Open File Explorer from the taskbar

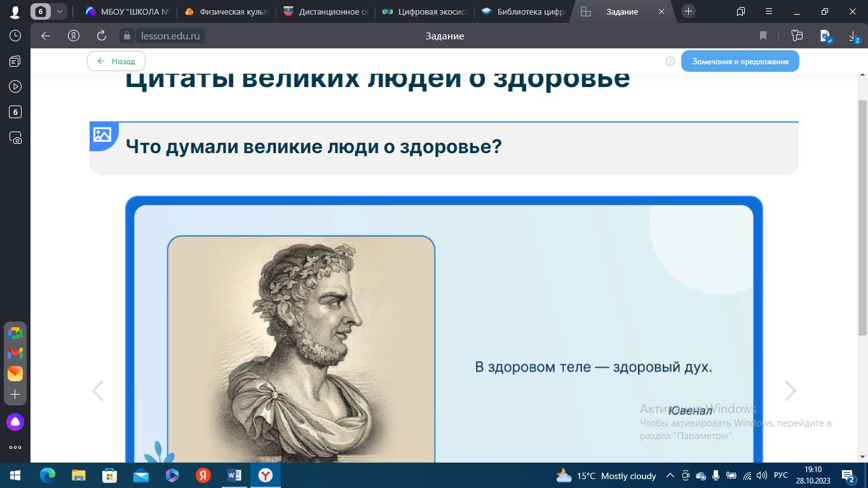tap(79, 475)
